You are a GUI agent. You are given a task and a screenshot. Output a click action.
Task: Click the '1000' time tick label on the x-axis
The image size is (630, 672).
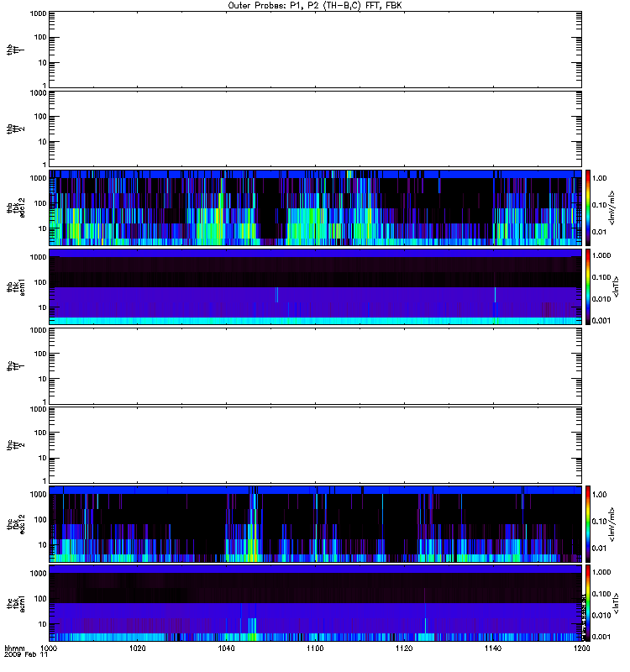[x=49, y=648]
